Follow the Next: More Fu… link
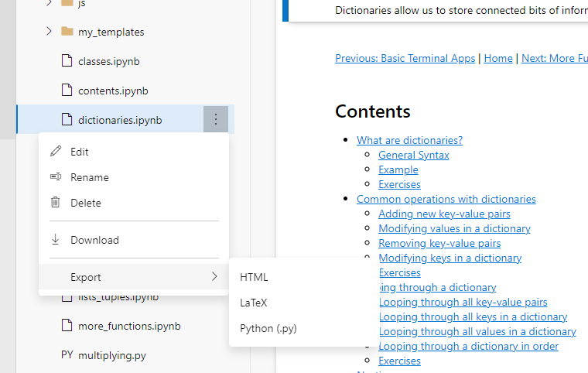 555,58
